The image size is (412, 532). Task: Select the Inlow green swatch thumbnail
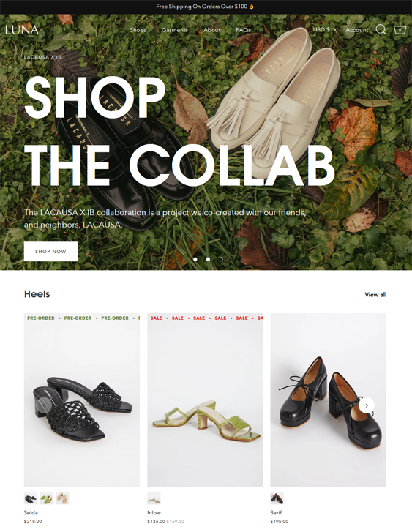[x=154, y=498]
